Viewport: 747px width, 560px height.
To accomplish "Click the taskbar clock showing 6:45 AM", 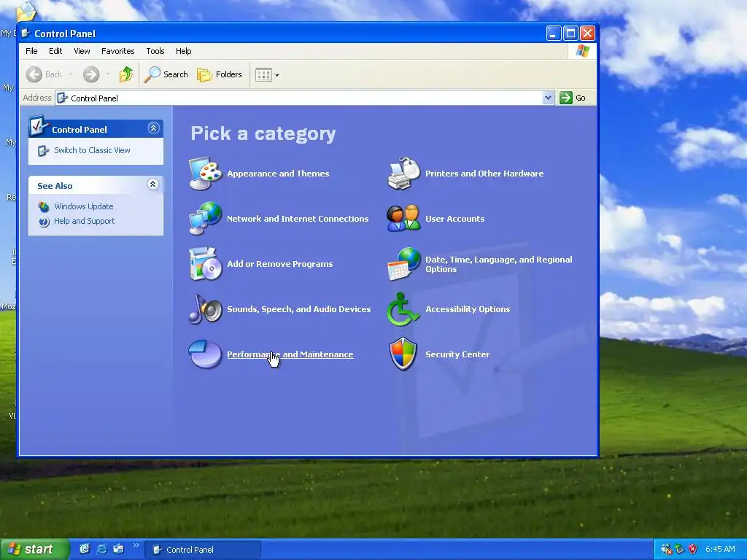I will click(720, 549).
